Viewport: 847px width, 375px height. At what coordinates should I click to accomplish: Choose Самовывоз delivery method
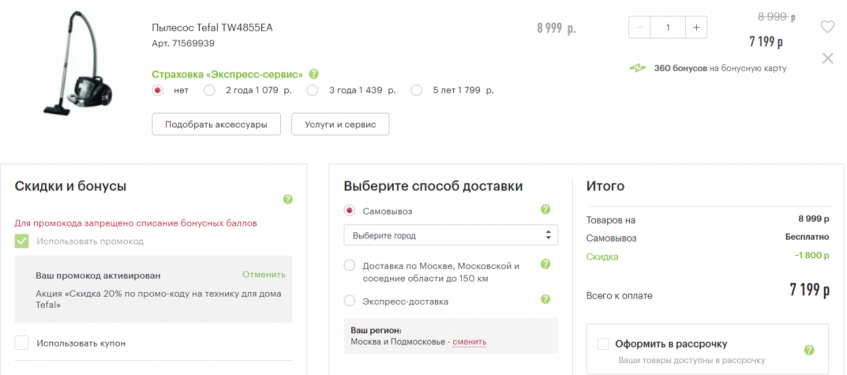coord(349,211)
